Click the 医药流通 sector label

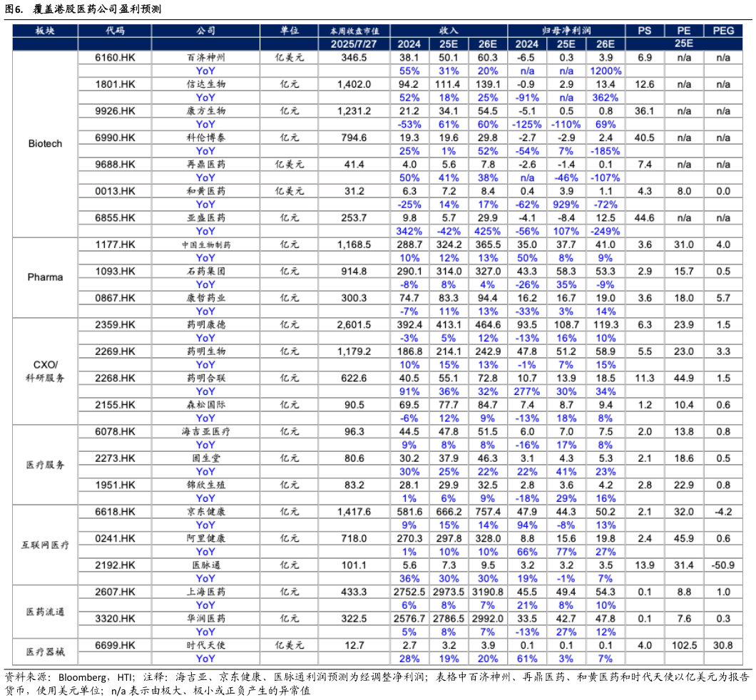point(45,612)
